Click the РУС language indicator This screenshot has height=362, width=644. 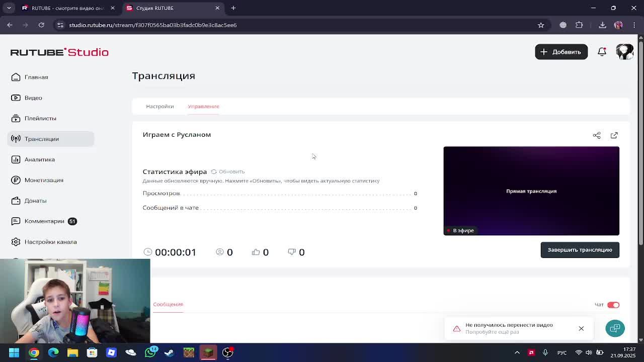pos(562,353)
